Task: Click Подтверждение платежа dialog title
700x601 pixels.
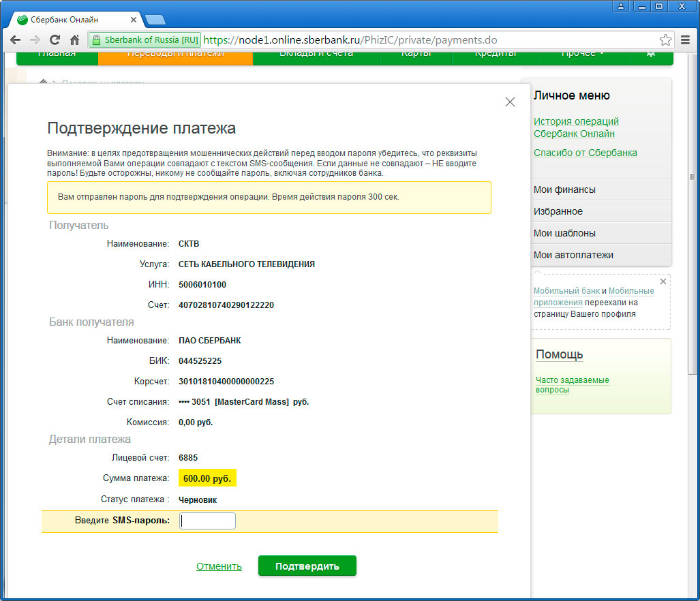Action: click(142, 129)
